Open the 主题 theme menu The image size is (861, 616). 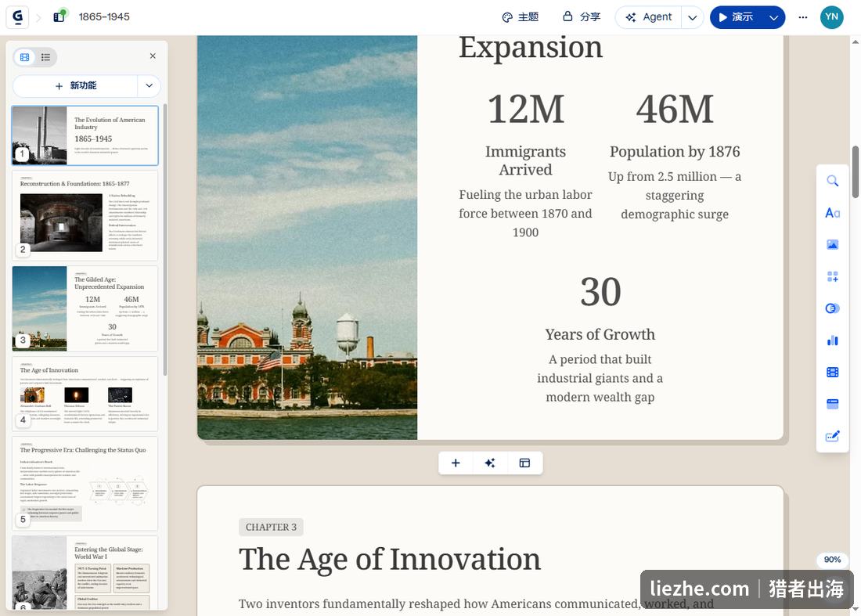(x=521, y=17)
